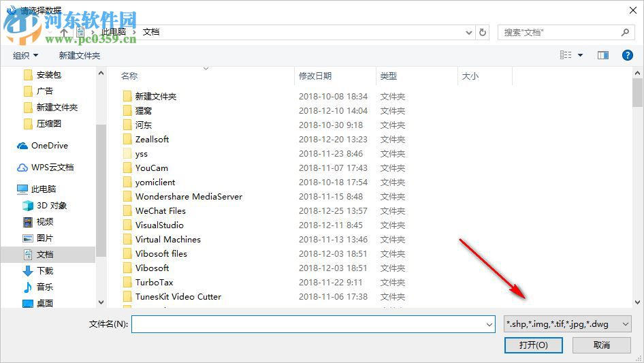Click the file list scroll down arrow
The height and width of the screenshot is (363, 644).
[x=637, y=302]
